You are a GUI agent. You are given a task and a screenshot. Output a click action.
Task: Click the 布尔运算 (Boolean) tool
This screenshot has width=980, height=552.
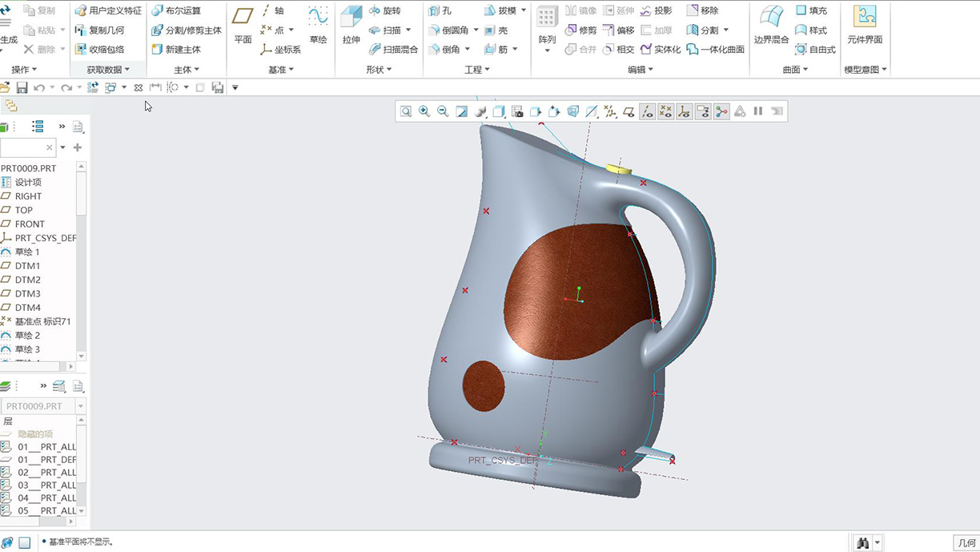[x=176, y=11]
